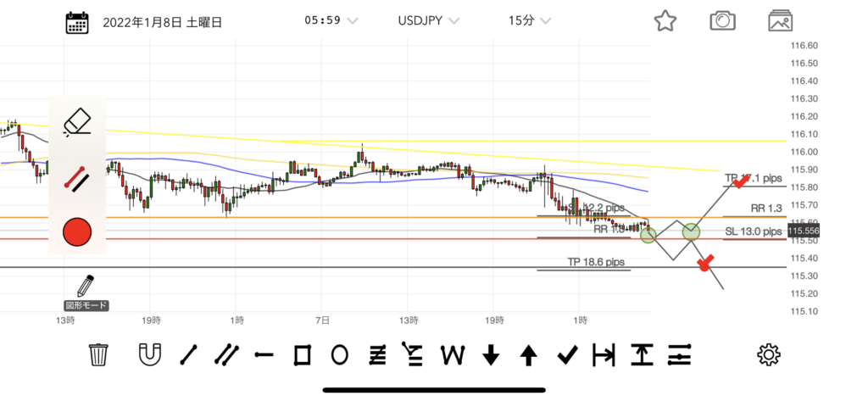Open the 05:59 time dropdown
The height and width of the screenshot is (401, 868).
click(330, 21)
